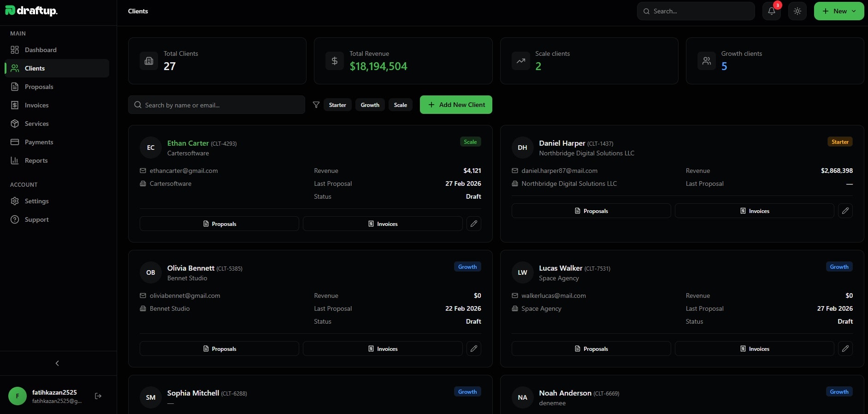Click Olivia Bennett's OB avatar
868x414 pixels.
(x=151, y=272)
